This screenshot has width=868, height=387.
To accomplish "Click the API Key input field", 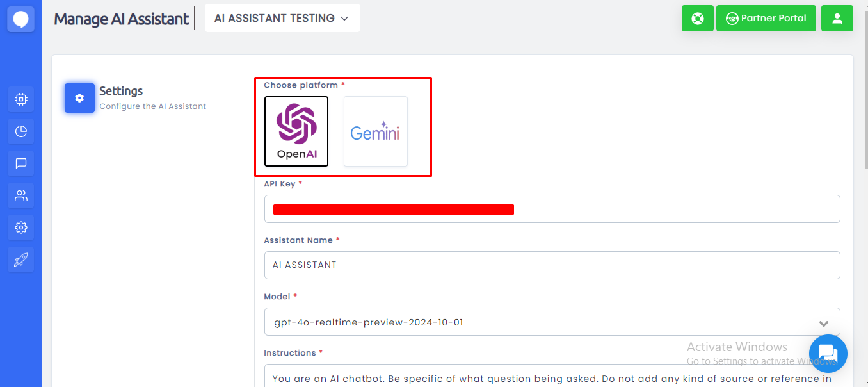I will (552, 209).
